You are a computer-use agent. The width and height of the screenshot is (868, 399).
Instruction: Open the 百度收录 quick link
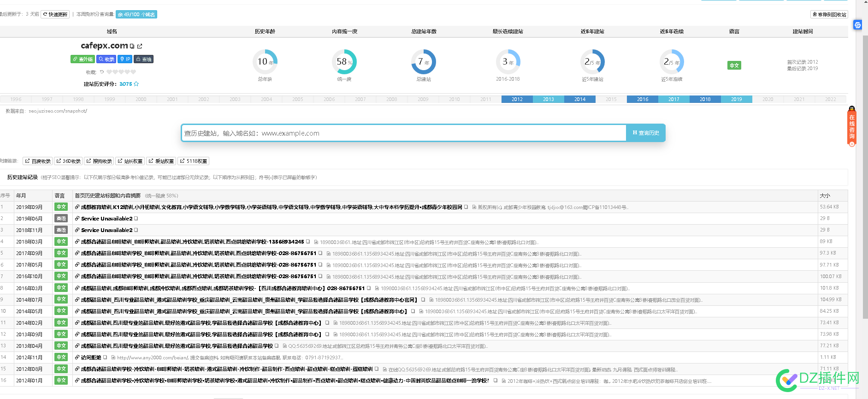point(38,161)
